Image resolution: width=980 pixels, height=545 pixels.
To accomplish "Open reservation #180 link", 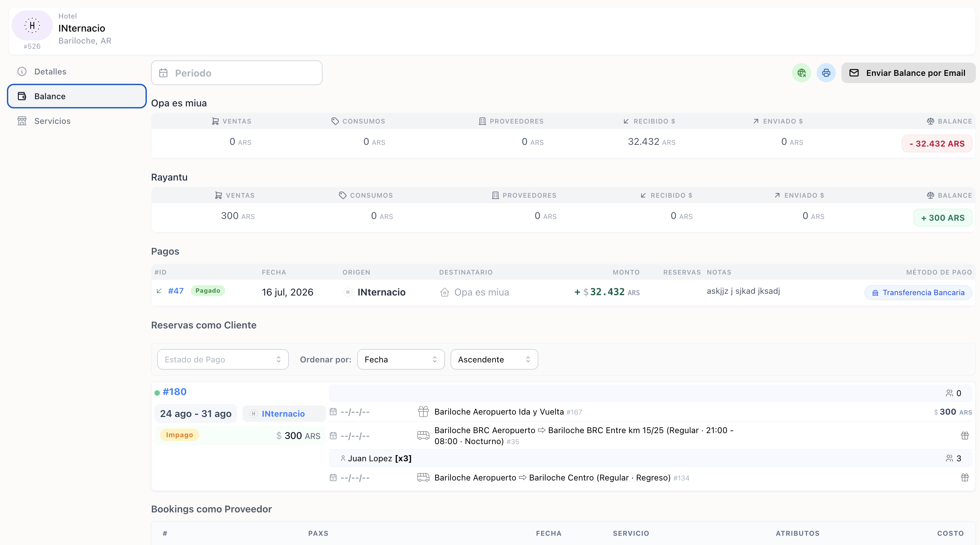I will pyautogui.click(x=174, y=392).
